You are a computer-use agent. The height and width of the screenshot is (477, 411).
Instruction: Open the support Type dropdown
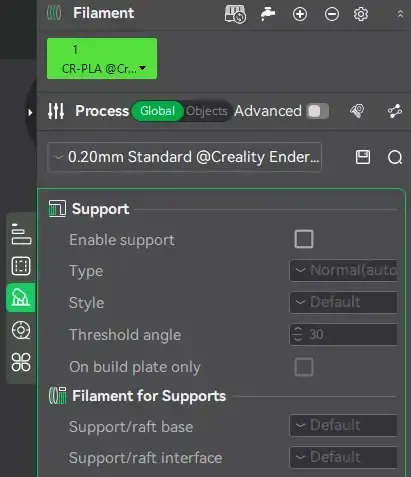[343, 270]
